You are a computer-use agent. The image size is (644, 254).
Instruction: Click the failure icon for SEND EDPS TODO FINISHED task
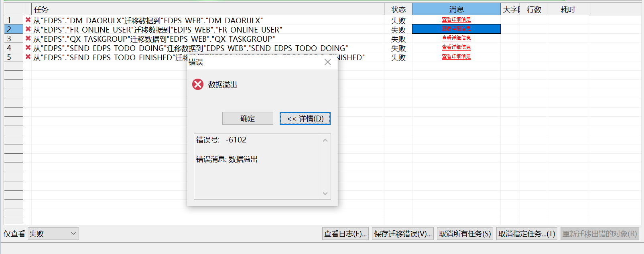coord(28,57)
